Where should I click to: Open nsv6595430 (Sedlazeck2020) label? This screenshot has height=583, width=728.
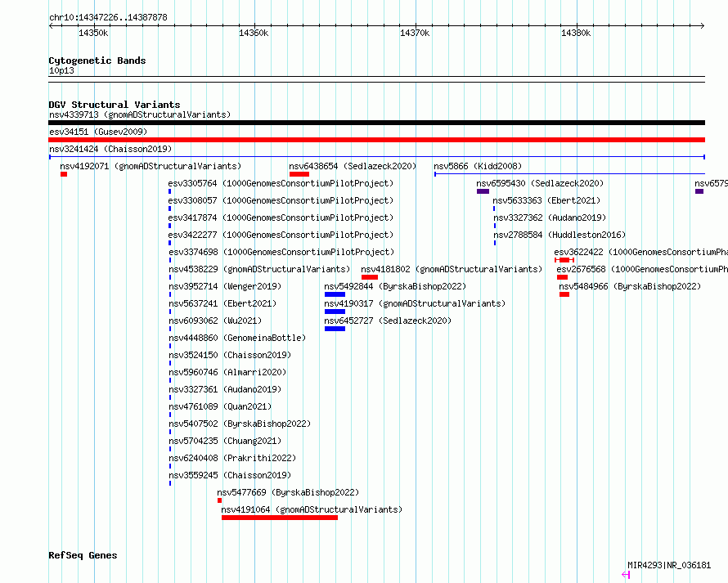tap(540, 183)
